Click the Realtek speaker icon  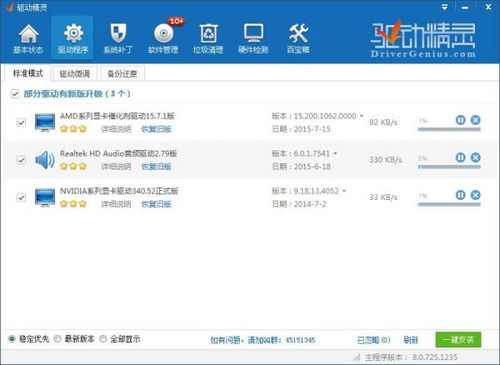coord(45,160)
